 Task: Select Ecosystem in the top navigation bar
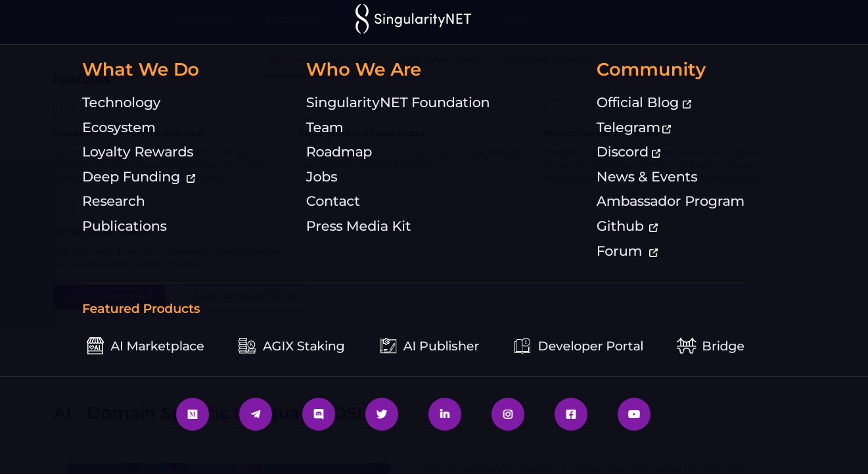click(294, 19)
